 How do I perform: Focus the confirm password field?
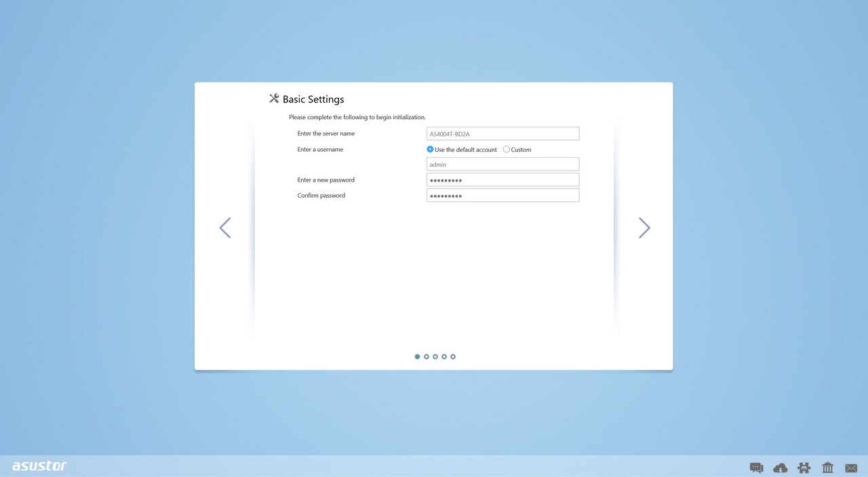tap(502, 195)
